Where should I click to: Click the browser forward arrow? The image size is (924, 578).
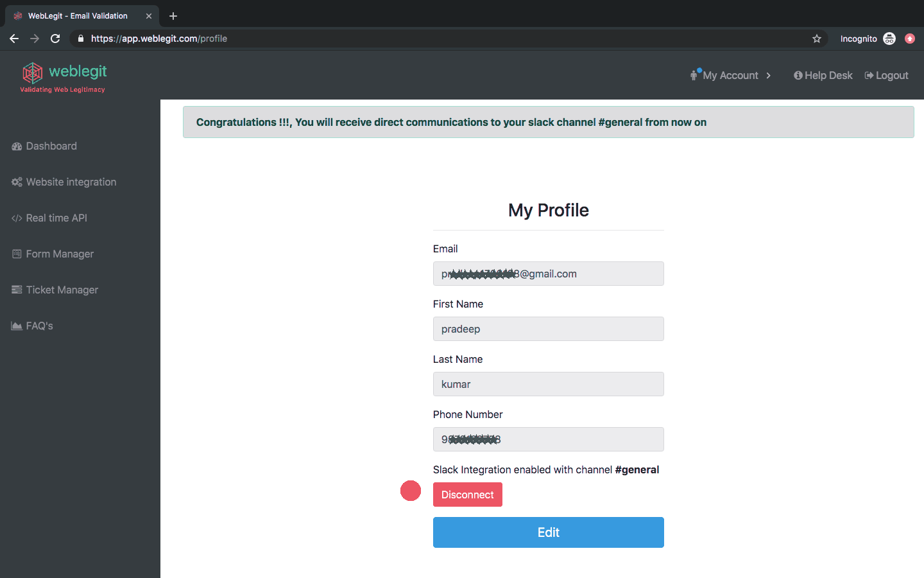(x=35, y=39)
